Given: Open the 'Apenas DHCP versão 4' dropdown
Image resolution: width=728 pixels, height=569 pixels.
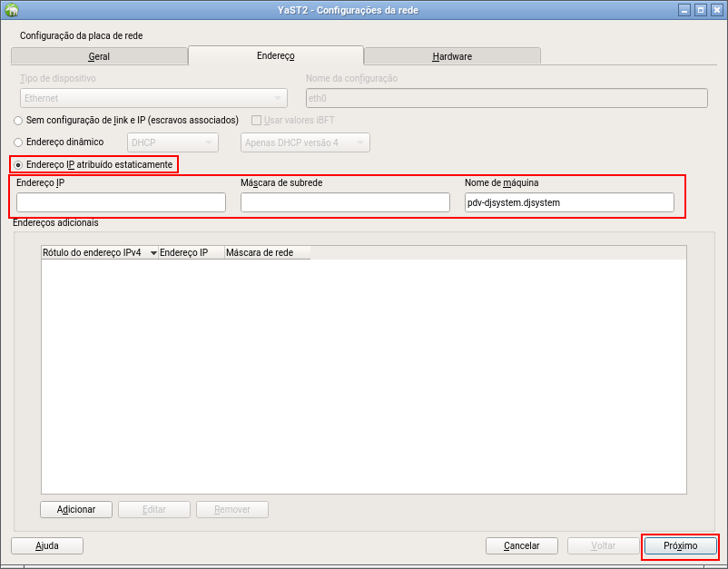Looking at the screenshot, I should [x=304, y=142].
